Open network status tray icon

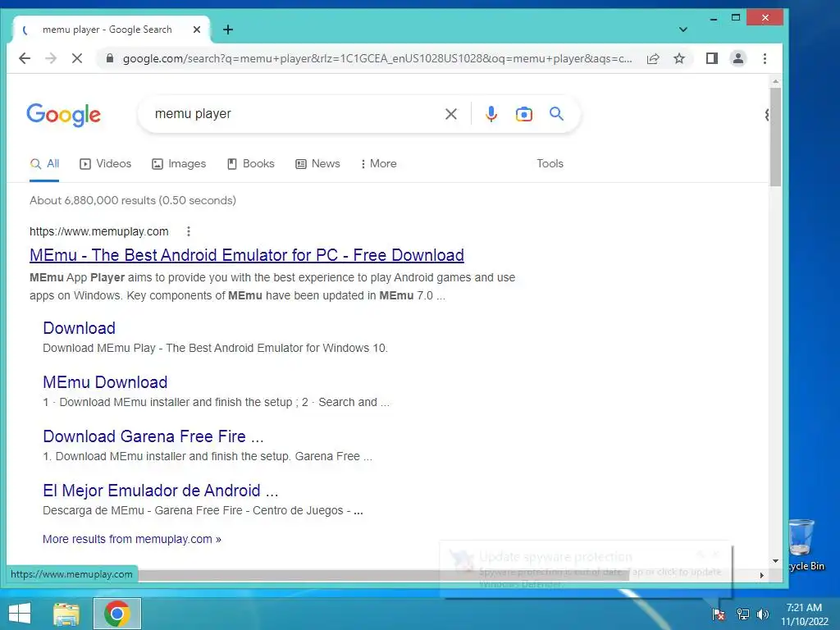coord(743,614)
